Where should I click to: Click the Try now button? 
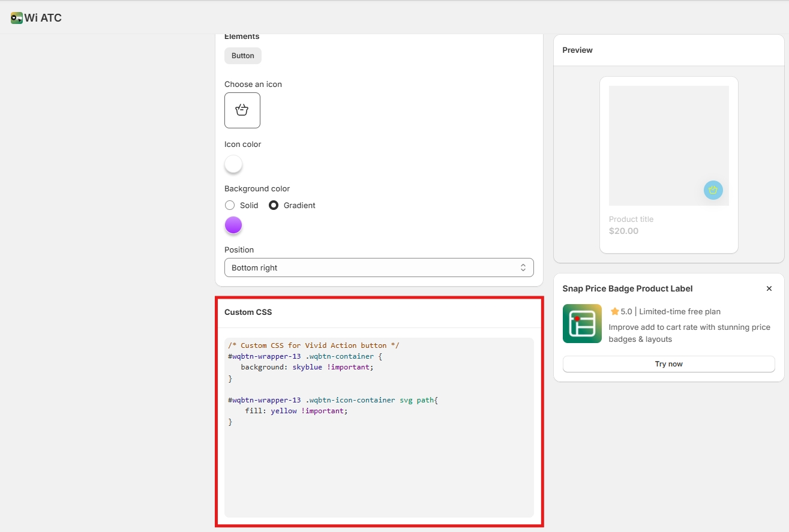pos(669,364)
